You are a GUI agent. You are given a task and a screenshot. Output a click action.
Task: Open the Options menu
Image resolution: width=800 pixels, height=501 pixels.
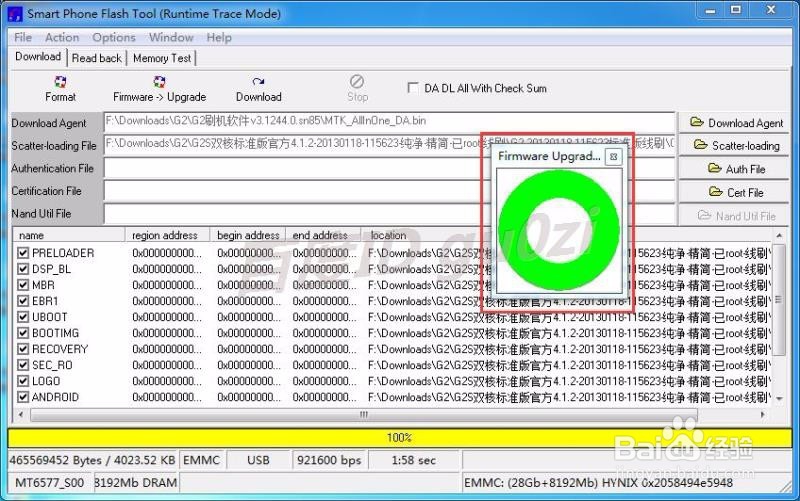114,37
